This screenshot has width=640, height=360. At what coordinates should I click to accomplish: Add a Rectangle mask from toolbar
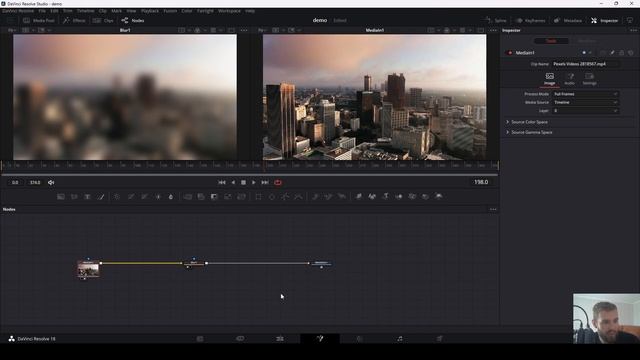(258, 197)
